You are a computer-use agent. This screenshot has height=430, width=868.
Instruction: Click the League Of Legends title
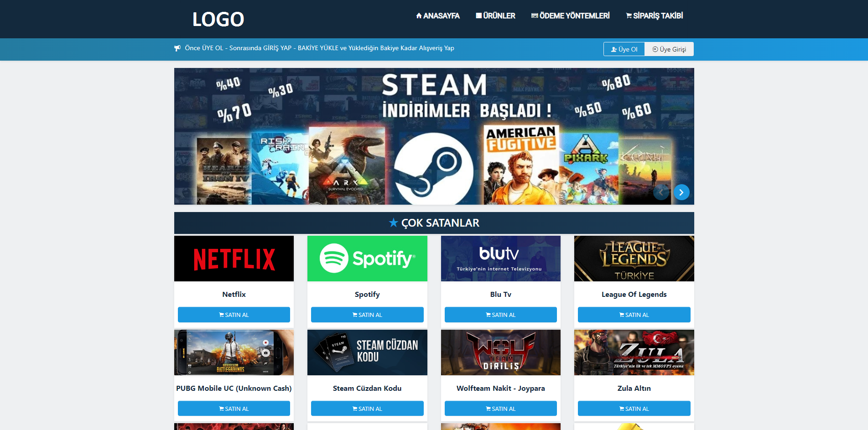click(634, 295)
